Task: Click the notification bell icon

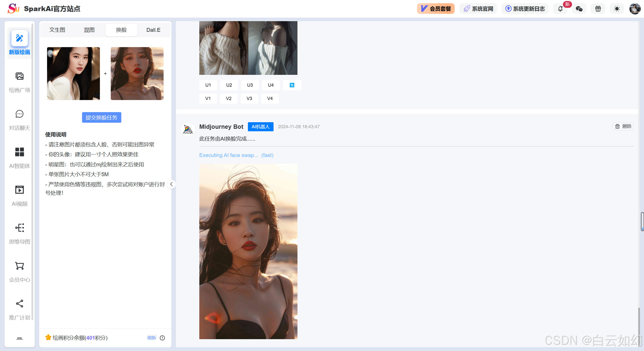Action: (560, 9)
